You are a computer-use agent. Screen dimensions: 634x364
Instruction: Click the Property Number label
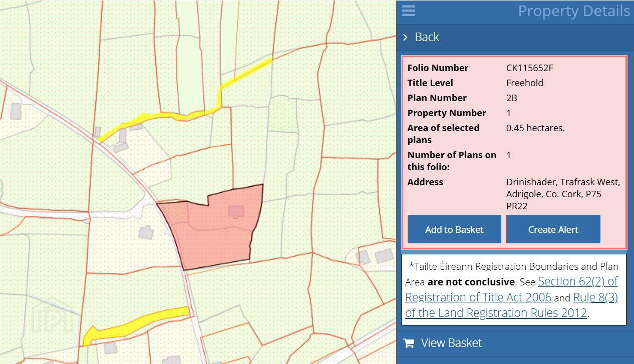tap(447, 113)
